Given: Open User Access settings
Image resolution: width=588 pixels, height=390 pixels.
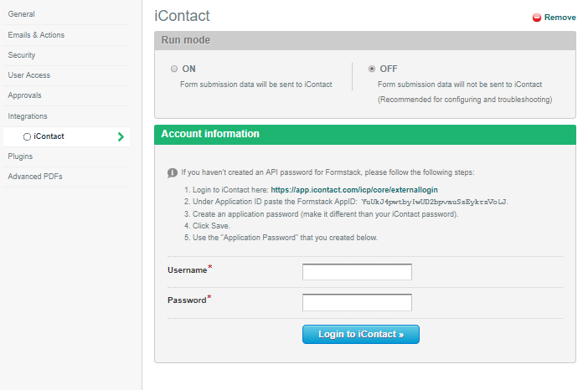Looking at the screenshot, I should (x=29, y=75).
